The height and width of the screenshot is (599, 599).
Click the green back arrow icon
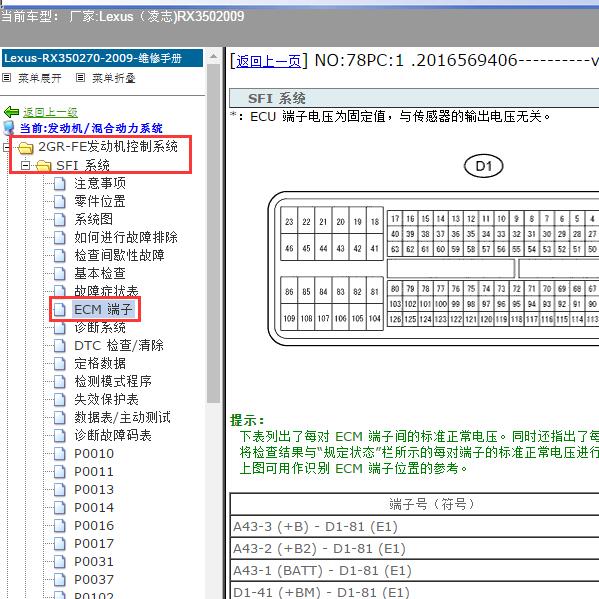tap(11, 112)
